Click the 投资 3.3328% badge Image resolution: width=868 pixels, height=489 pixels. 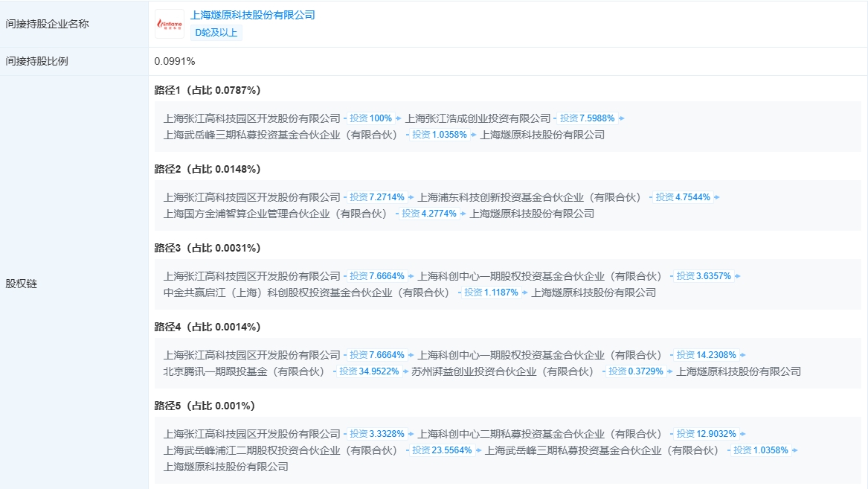pos(377,435)
